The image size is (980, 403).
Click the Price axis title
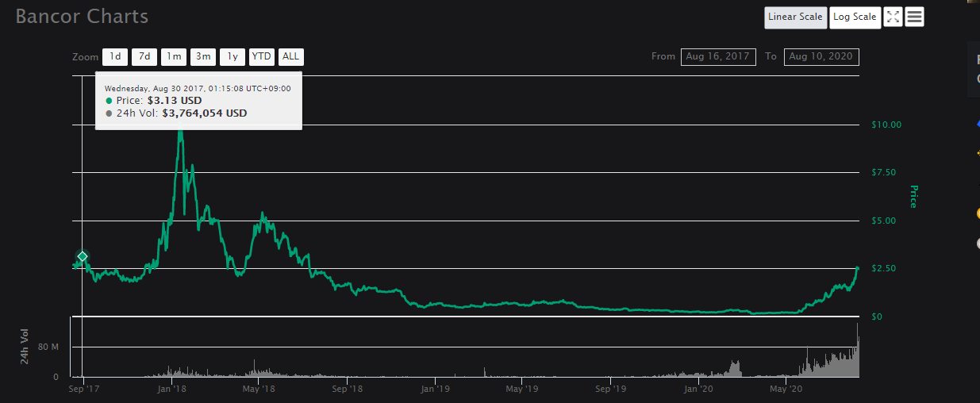pyautogui.click(x=913, y=197)
